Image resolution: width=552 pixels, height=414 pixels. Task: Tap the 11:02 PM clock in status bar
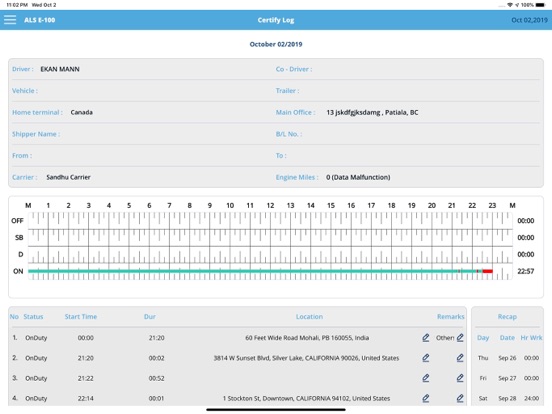17,5
